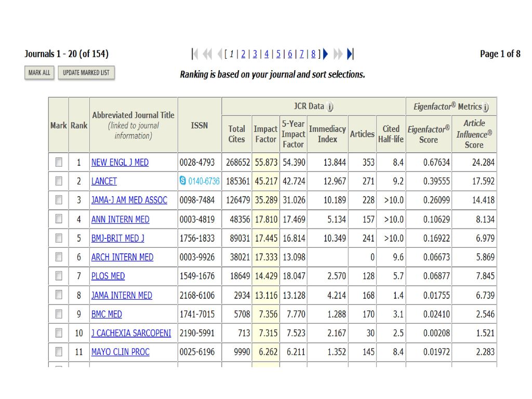Open the BMC MED journal link
Viewport: 532px width, 399px height.
[107, 314]
